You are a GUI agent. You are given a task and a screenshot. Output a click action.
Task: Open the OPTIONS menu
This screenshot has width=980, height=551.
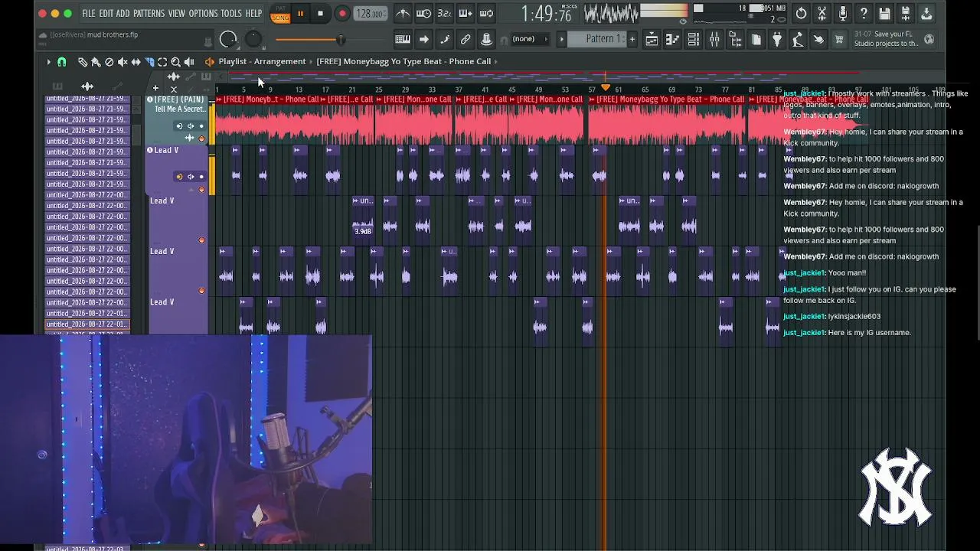coord(204,14)
